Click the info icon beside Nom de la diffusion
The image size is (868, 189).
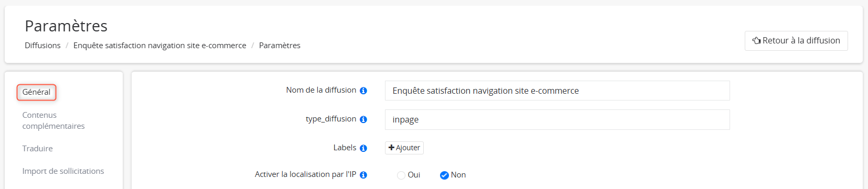coord(363,91)
